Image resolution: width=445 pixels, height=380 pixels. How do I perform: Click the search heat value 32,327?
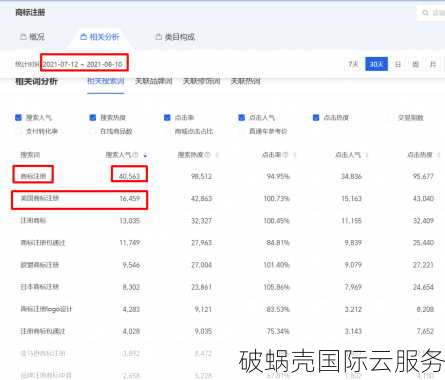click(x=201, y=221)
